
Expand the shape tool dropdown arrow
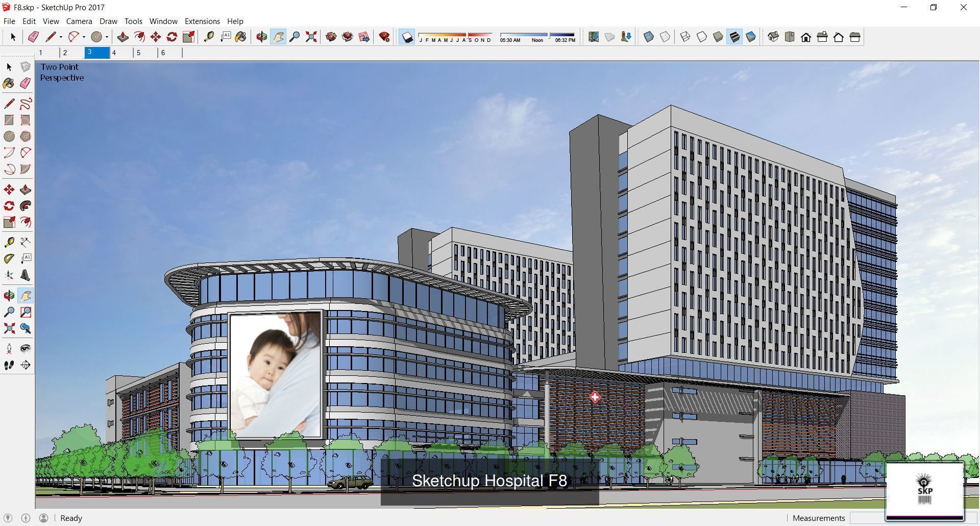click(107, 37)
